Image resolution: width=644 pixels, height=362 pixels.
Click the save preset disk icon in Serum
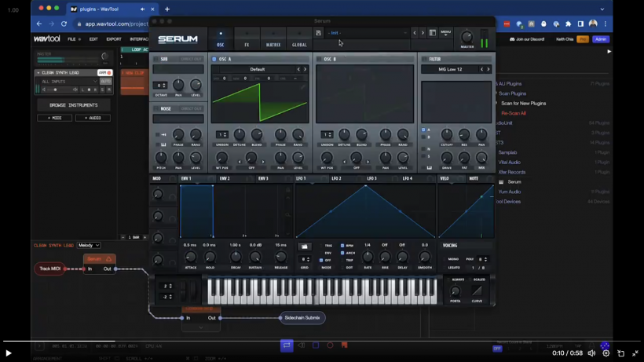pos(318,33)
